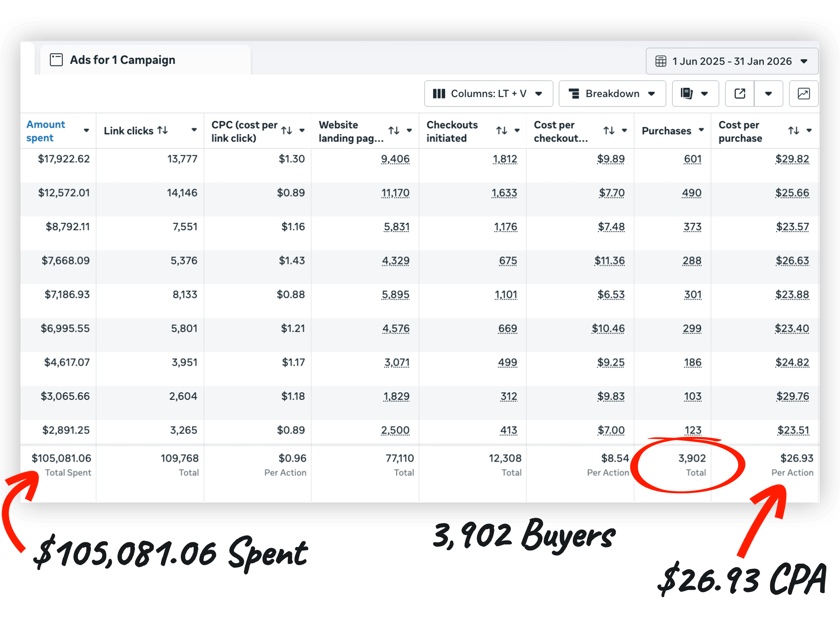
Task: Click the $29.82 cost per purchase link
Action: 792,159
